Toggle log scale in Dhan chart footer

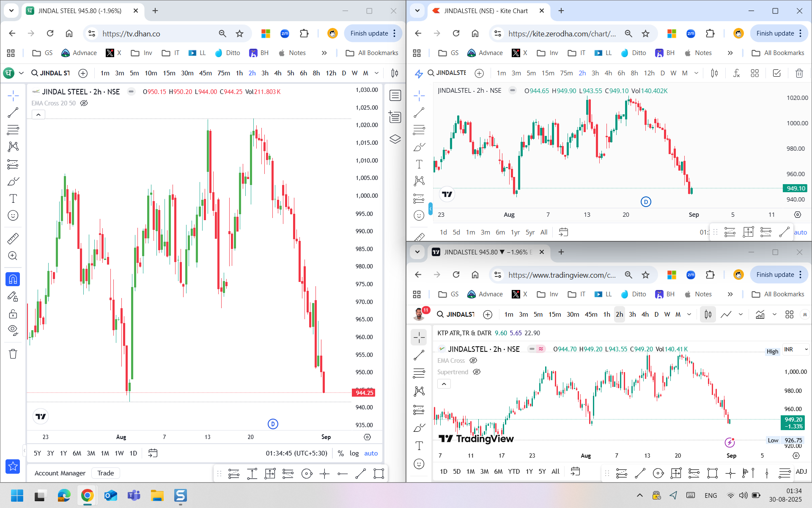pyautogui.click(x=354, y=453)
